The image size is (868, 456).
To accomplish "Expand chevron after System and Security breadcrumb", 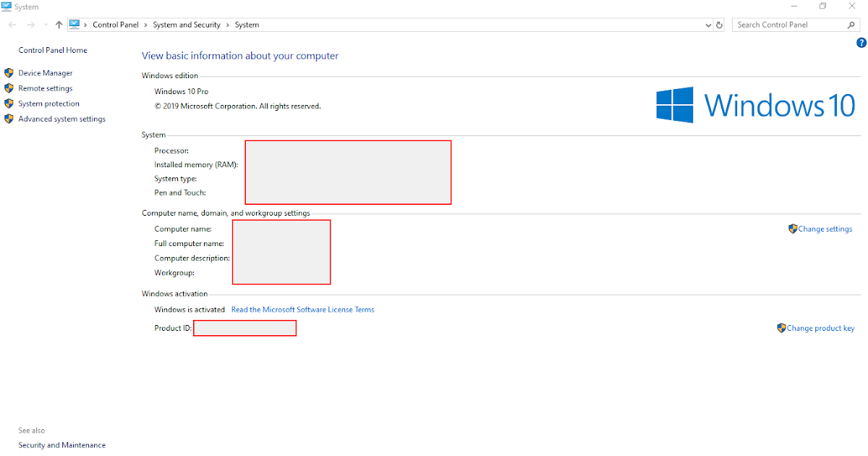I will click(227, 25).
